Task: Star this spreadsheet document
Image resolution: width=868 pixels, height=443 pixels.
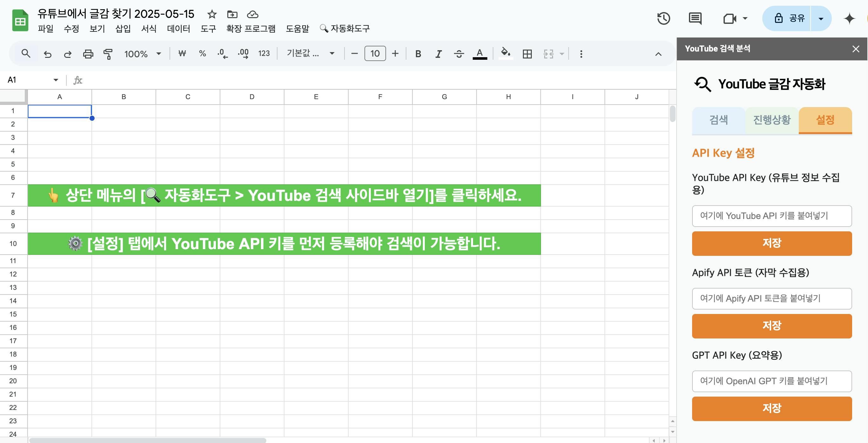Action: click(212, 14)
